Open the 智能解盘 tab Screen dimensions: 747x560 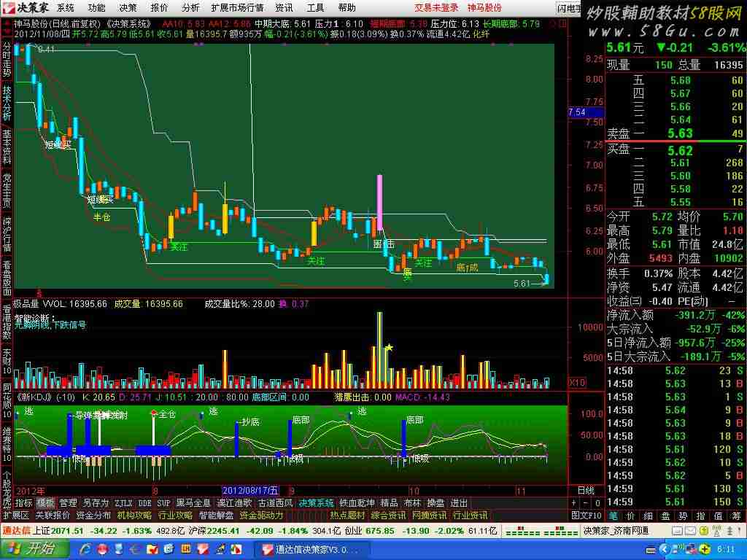(216, 516)
